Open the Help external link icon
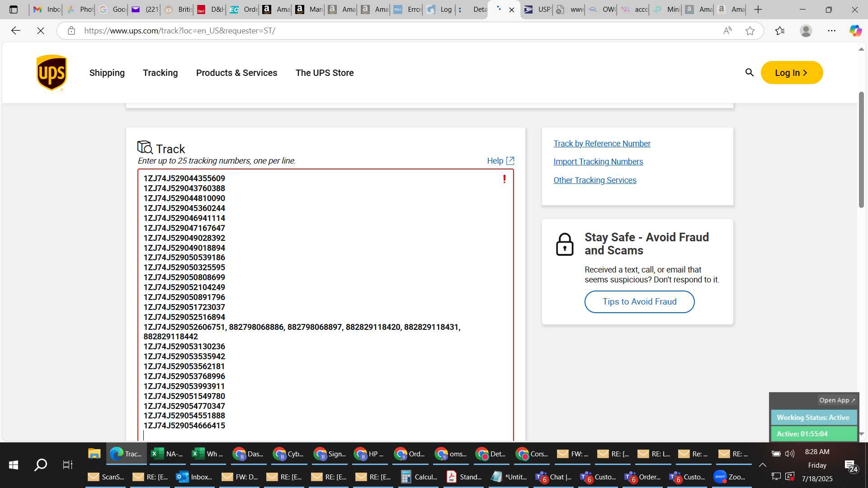The height and width of the screenshot is (488, 868). click(x=510, y=161)
